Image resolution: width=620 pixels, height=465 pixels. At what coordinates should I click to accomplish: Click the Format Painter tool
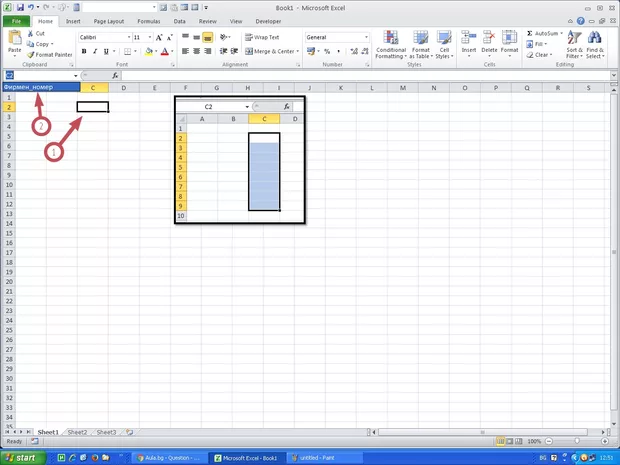(x=49, y=55)
